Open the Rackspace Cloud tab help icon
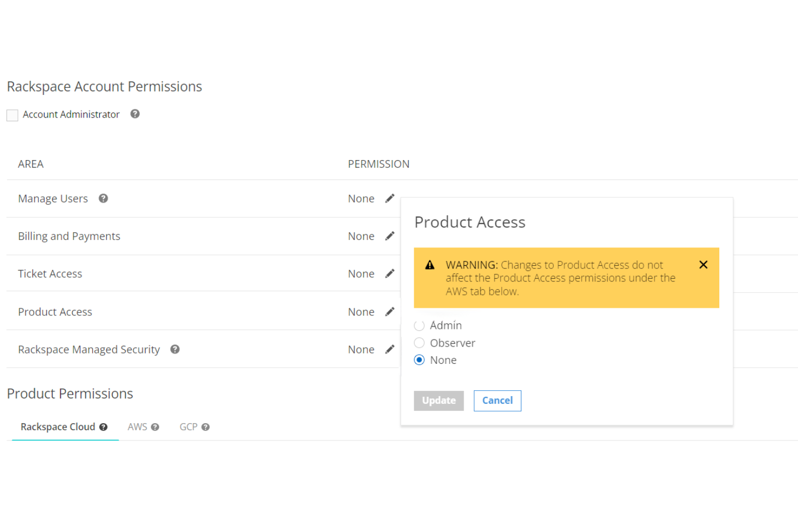The height and width of the screenshot is (532, 798). pos(104,427)
